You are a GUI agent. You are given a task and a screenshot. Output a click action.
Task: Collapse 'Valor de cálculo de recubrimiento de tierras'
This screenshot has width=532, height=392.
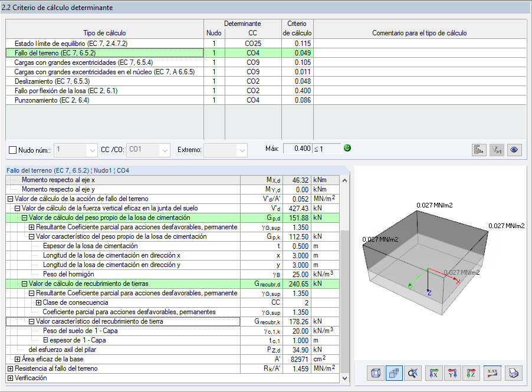[x=24, y=284]
